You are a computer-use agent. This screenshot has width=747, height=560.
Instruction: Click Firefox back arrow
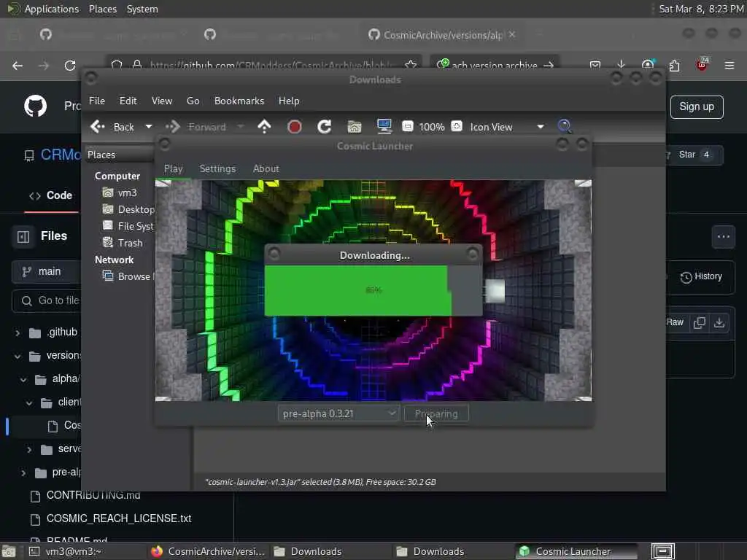(x=18, y=65)
